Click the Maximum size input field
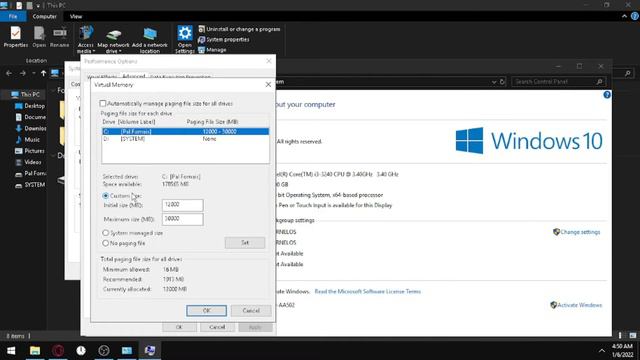The width and height of the screenshot is (640, 360). (182, 219)
